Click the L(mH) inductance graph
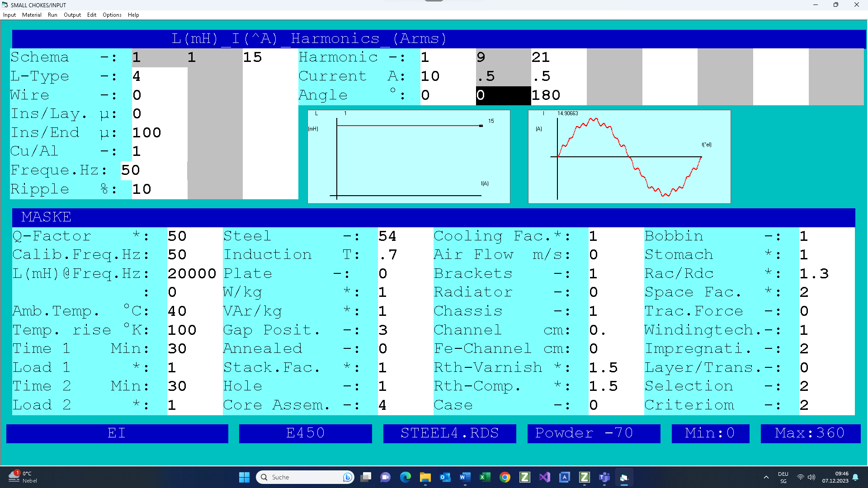Viewport: 868px width, 488px height. (409, 157)
